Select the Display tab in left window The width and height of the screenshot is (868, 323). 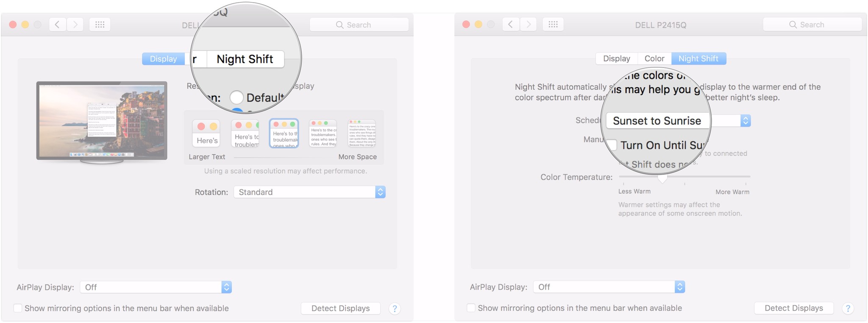[x=163, y=59]
